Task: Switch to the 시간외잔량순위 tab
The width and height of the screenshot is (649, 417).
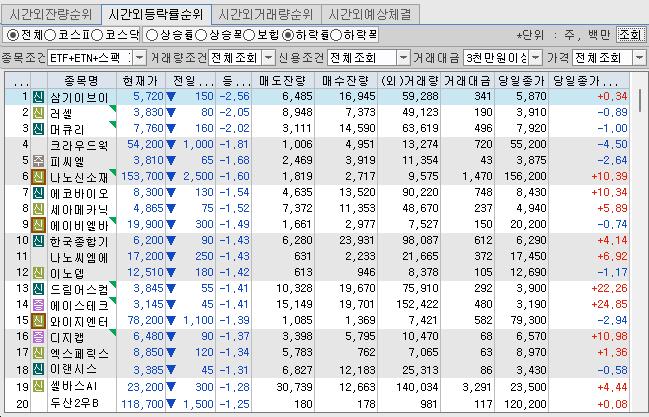Action: click(x=51, y=14)
